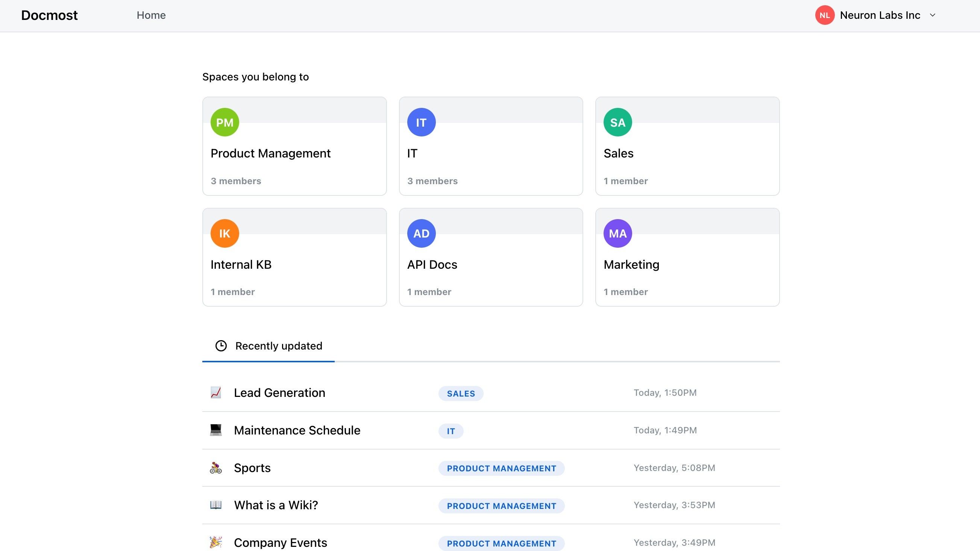Click the SALES space badge

point(461,393)
